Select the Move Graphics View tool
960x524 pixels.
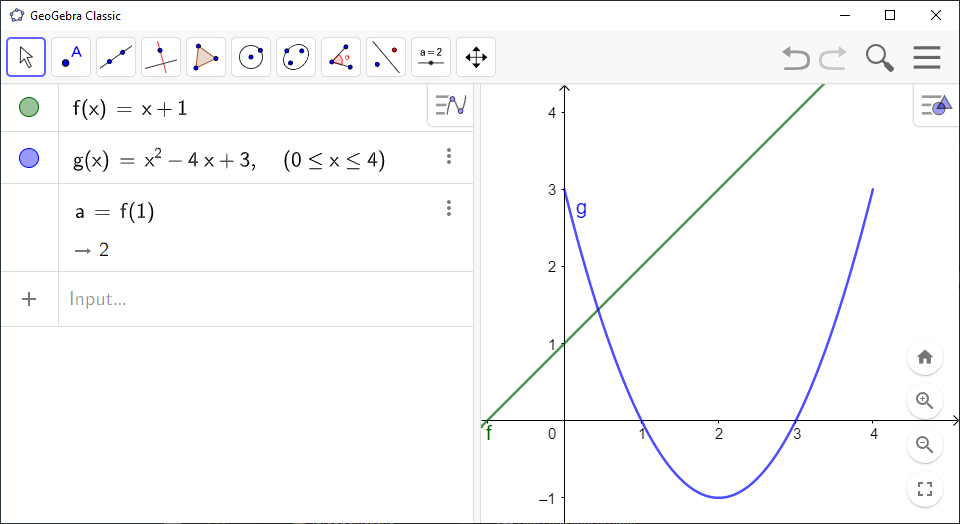[476, 57]
